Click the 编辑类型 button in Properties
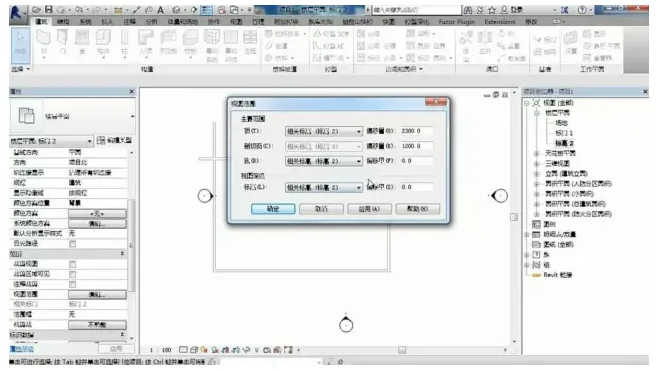 pos(114,141)
